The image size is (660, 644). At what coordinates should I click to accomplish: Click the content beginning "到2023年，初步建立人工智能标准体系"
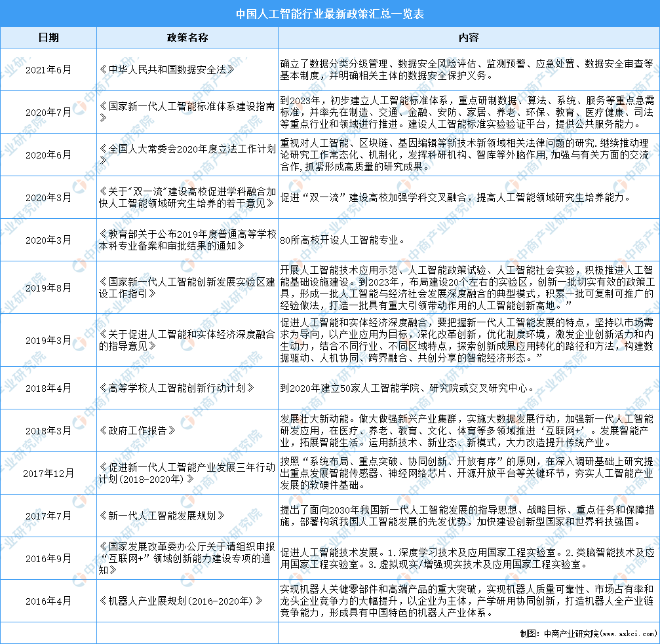pyautogui.click(x=467, y=112)
